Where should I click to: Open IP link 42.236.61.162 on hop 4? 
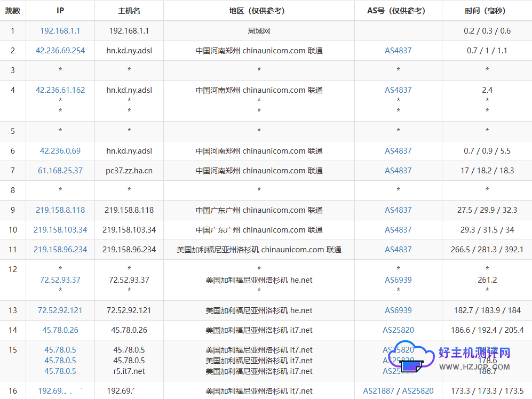tap(60, 90)
